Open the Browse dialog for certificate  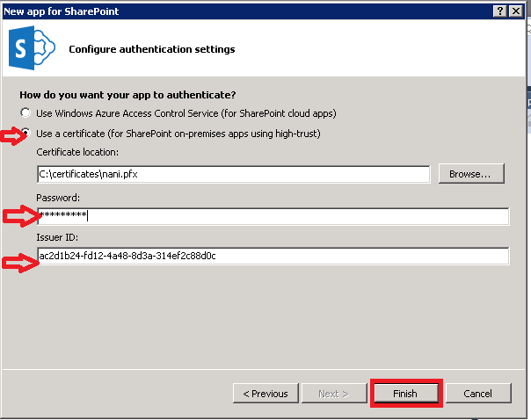click(x=471, y=174)
